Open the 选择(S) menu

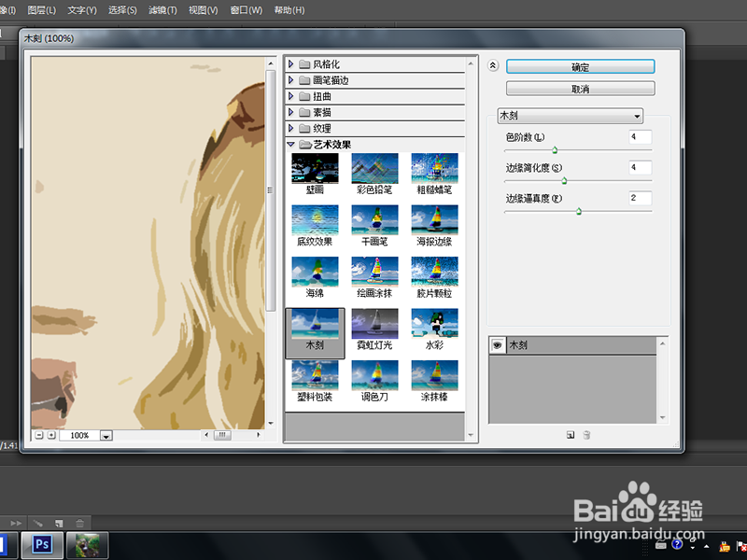click(122, 10)
